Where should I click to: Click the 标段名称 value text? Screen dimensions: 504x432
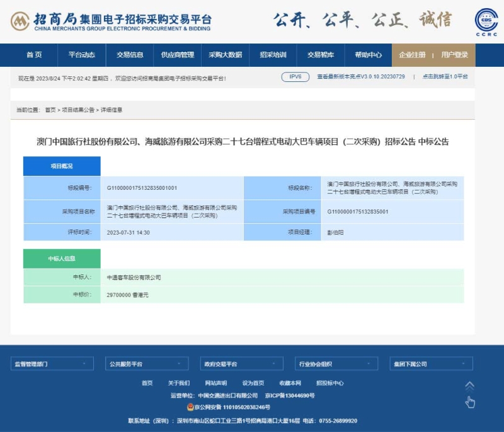point(392,188)
